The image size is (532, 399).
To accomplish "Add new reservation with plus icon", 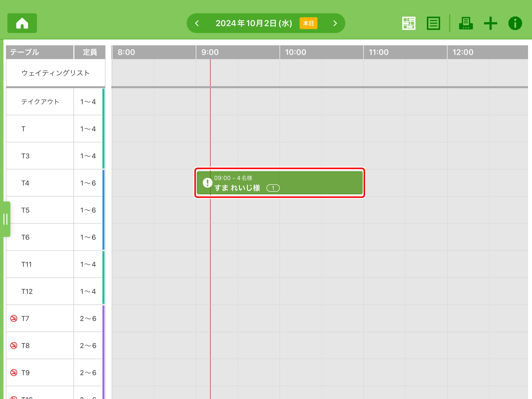I will (490, 23).
